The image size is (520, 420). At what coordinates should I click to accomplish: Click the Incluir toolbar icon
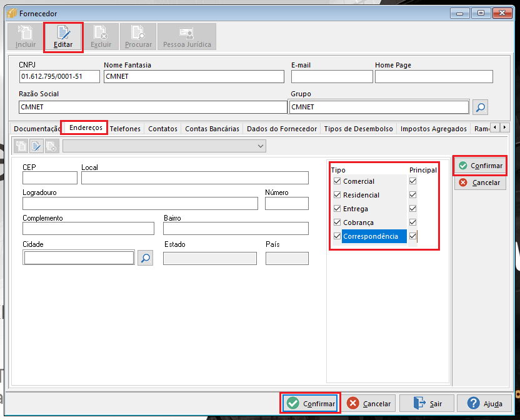click(x=25, y=36)
